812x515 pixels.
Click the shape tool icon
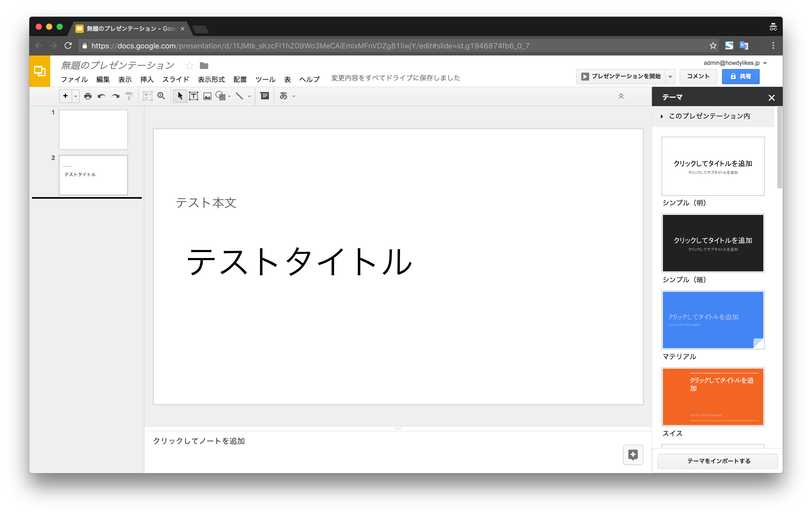click(x=221, y=96)
